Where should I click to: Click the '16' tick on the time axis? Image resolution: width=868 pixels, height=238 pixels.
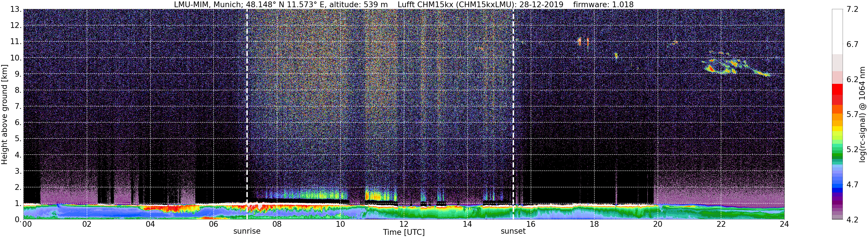click(531, 224)
